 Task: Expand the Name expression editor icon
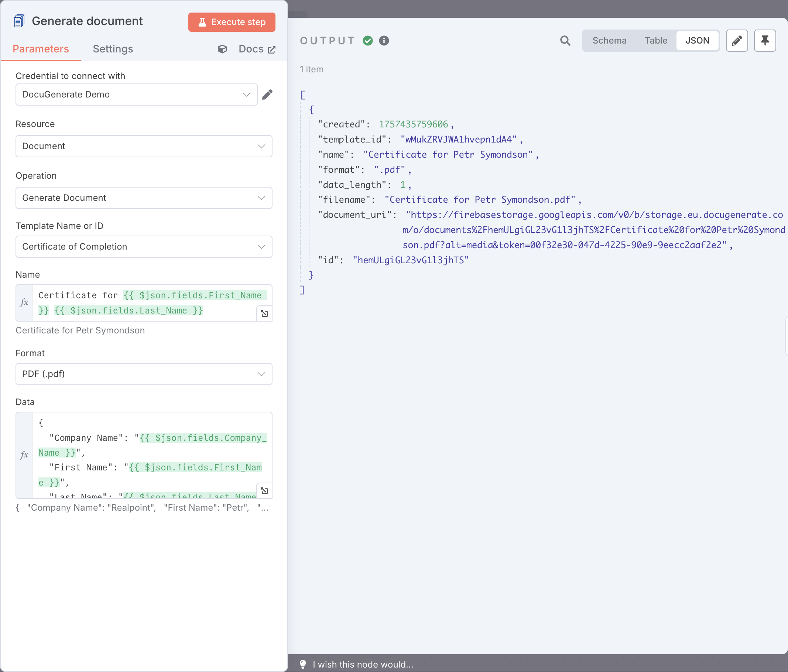click(x=265, y=313)
